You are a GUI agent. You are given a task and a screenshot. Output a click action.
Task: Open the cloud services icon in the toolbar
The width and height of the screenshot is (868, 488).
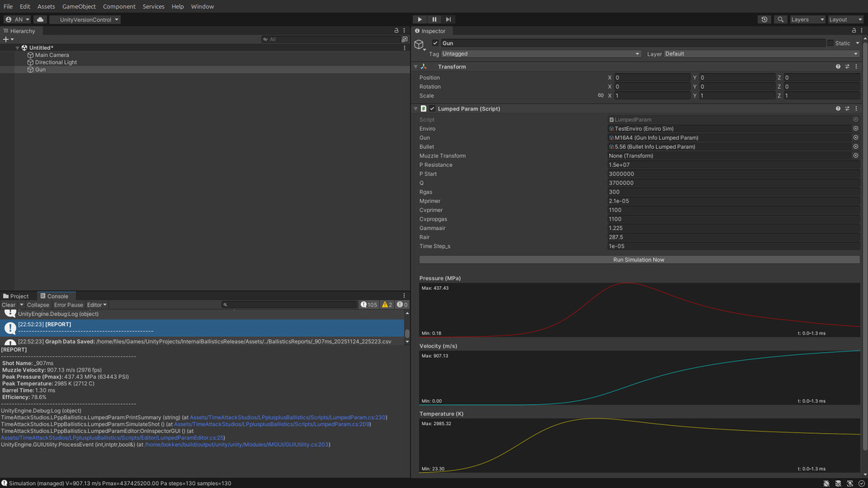39,20
